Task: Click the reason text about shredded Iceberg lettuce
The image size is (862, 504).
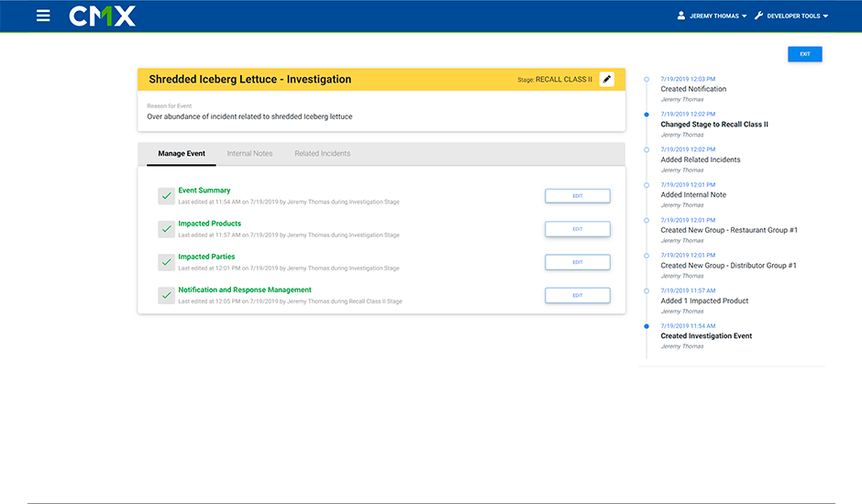Action: point(249,116)
